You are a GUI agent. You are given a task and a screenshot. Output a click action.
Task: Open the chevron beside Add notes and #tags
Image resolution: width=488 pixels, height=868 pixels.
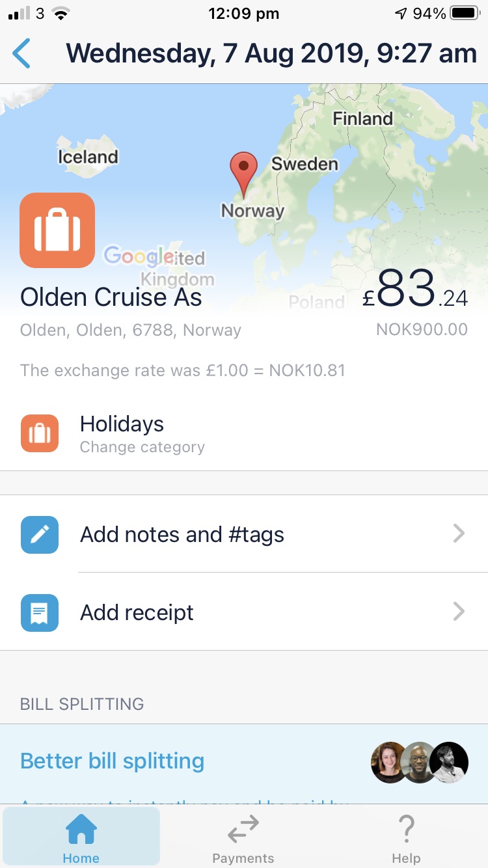click(x=459, y=535)
